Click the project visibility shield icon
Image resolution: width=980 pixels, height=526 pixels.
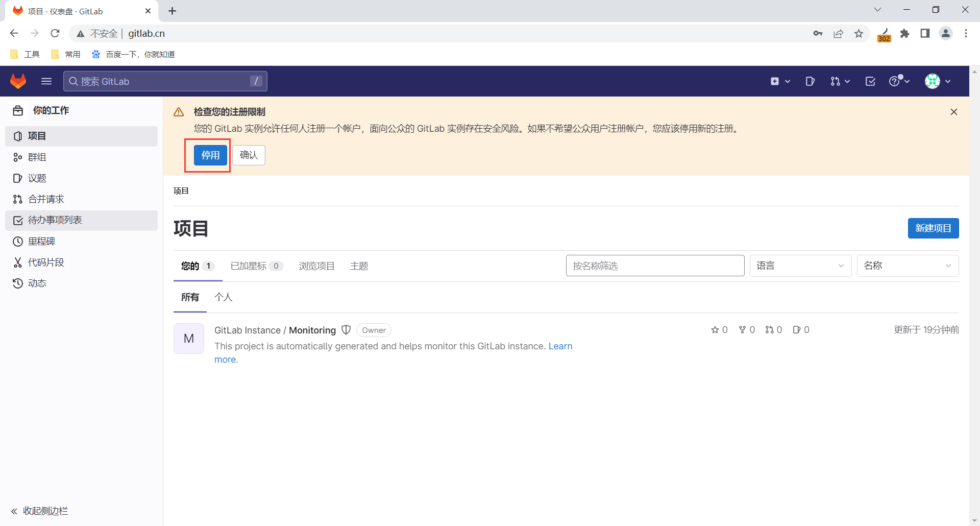(x=346, y=330)
